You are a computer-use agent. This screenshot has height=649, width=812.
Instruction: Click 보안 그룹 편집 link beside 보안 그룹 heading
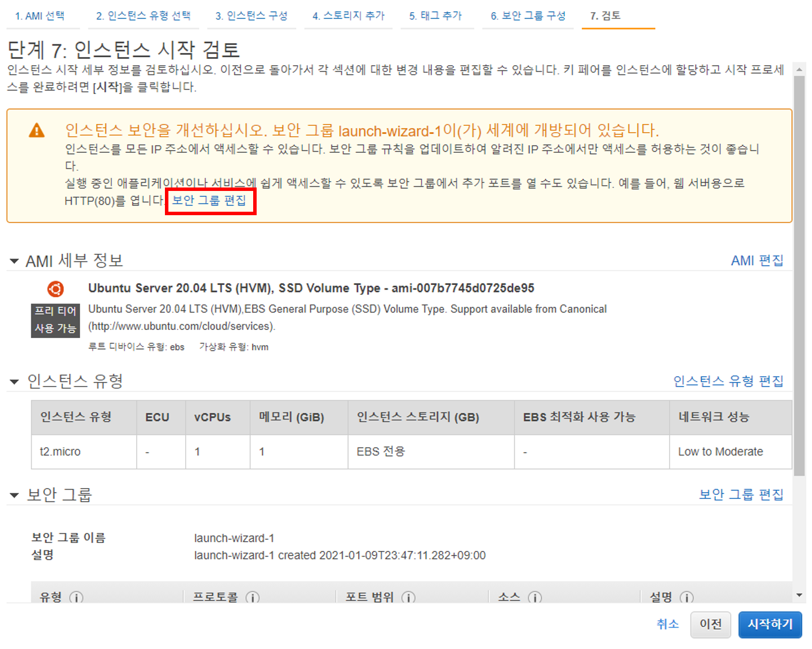(x=741, y=494)
